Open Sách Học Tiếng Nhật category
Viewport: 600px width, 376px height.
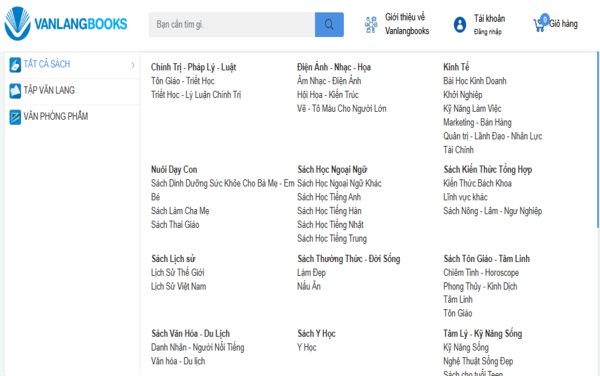click(x=330, y=225)
